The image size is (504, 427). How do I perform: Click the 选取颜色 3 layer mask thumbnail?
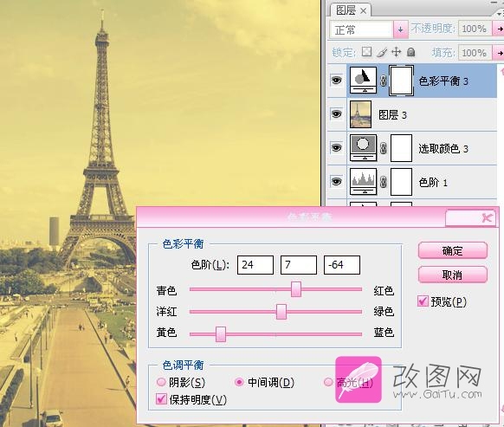point(401,148)
